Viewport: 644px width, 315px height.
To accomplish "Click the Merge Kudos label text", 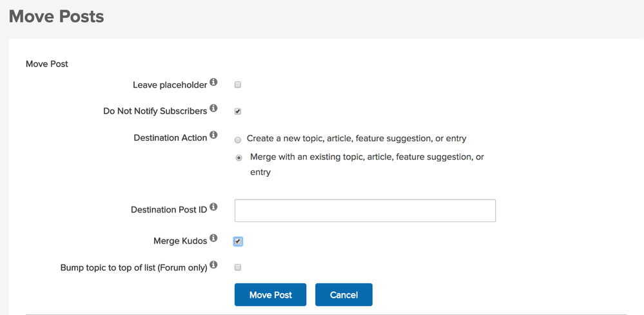I will pyautogui.click(x=181, y=241).
